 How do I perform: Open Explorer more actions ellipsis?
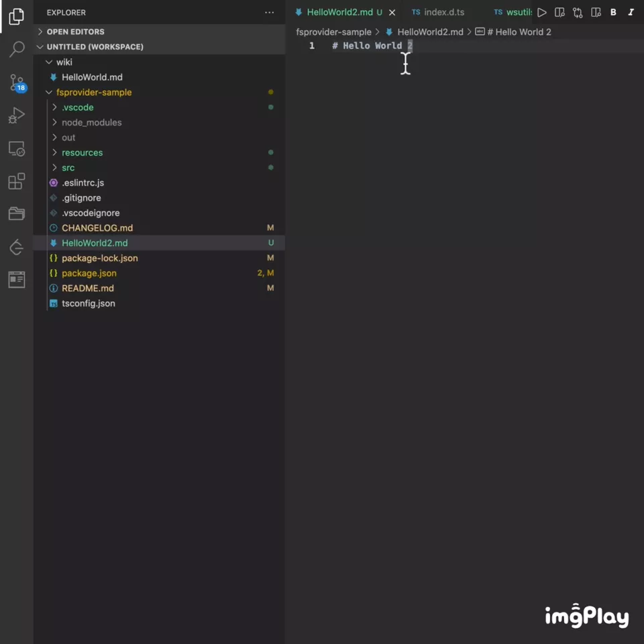coord(270,12)
